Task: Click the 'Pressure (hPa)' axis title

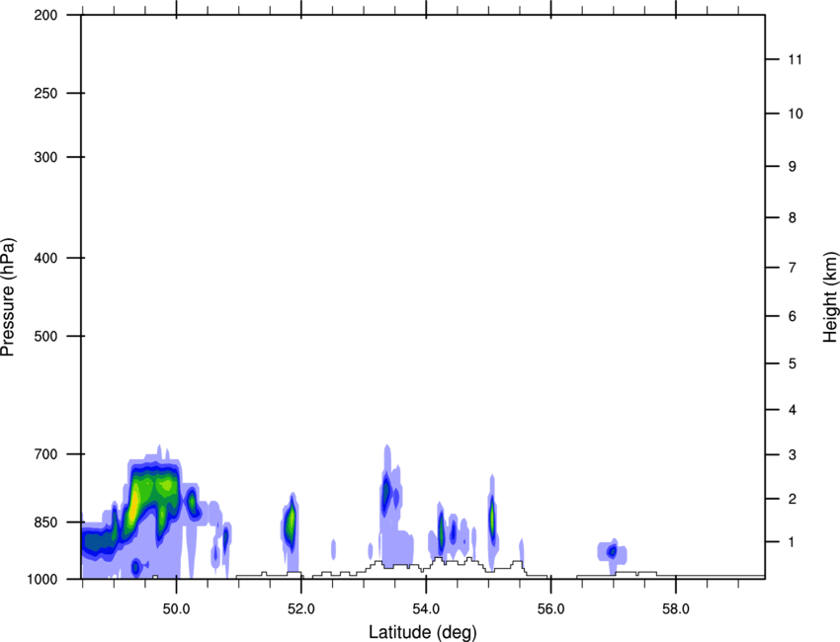Action: click(8, 297)
